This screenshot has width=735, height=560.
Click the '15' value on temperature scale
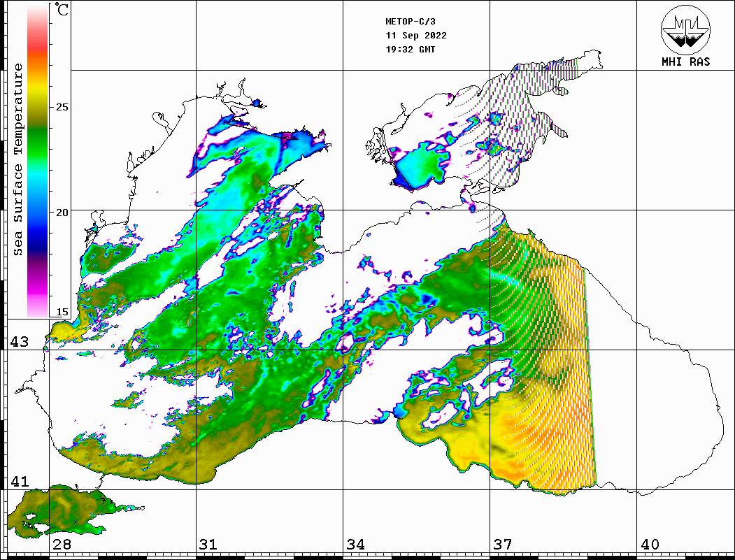62,312
